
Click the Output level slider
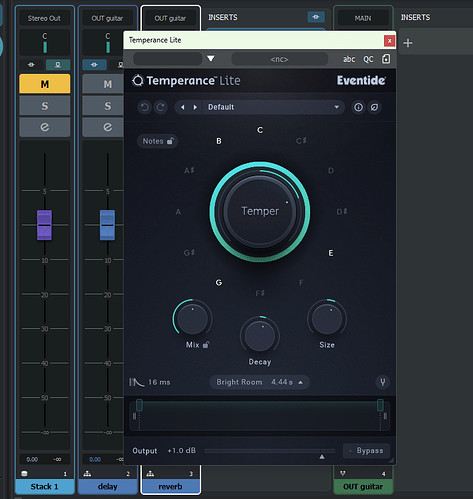270,451
